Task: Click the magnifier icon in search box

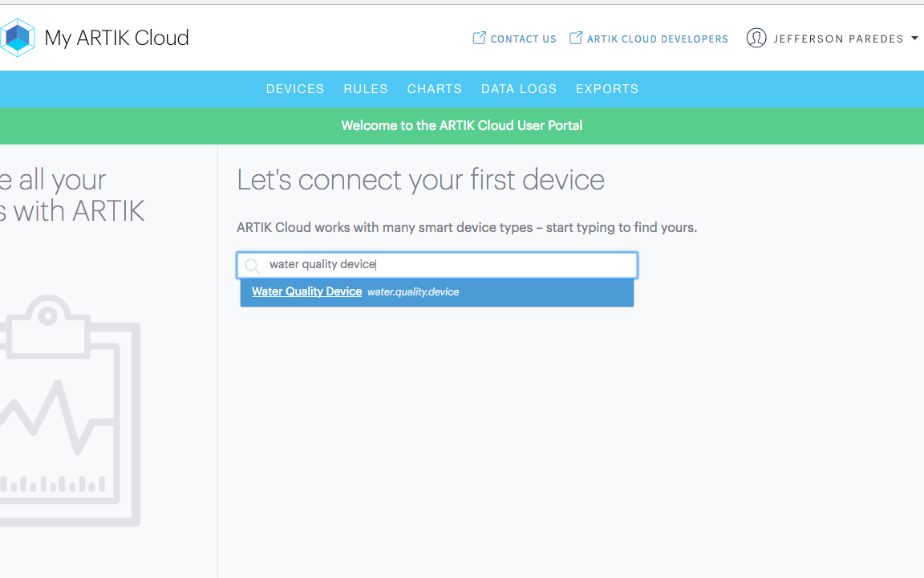Action: (252, 266)
